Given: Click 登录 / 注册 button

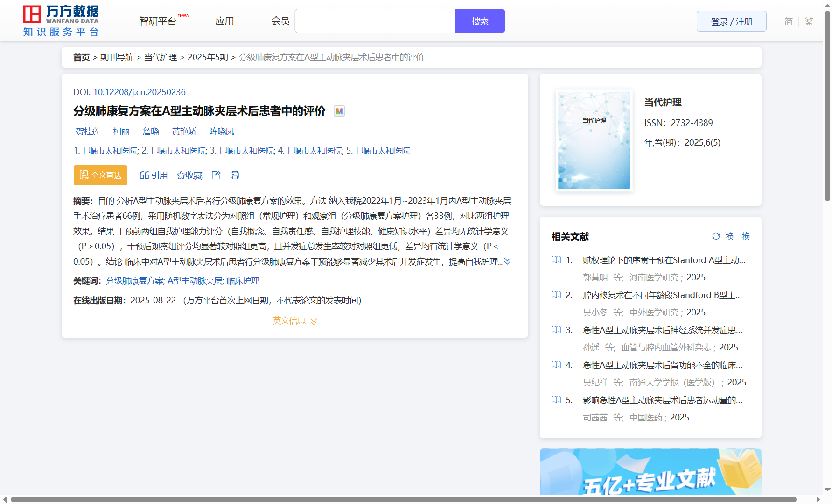Looking at the screenshot, I should pyautogui.click(x=731, y=21).
